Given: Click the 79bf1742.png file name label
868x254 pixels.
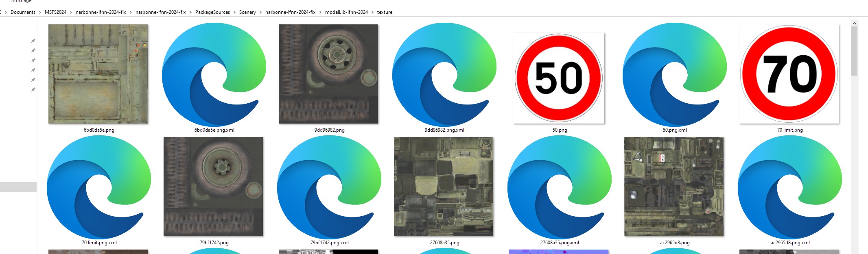Looking at the screenshot, I should point(214,243).
